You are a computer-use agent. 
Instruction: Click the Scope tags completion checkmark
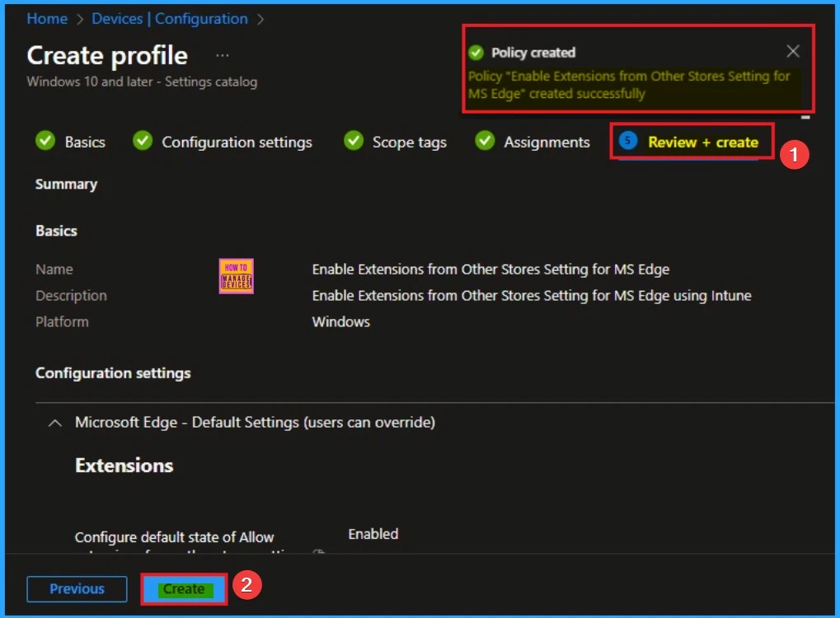pyautogui.click(x=353, y=141)
